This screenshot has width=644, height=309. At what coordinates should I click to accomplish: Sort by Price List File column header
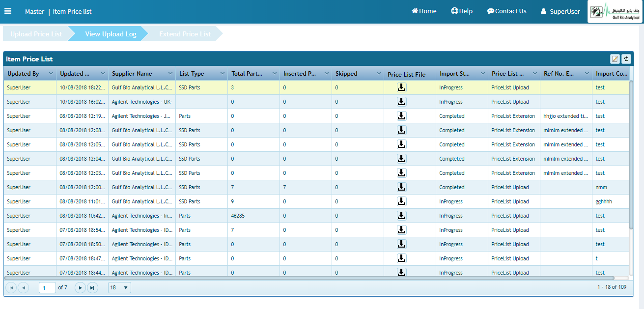[x=406, y=74]
